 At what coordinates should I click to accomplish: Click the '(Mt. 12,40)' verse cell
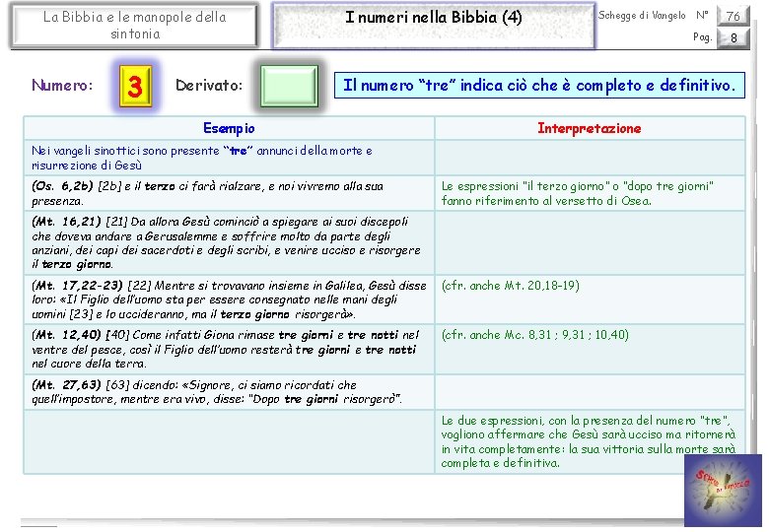pyautogui.click(x=229, y=350)
